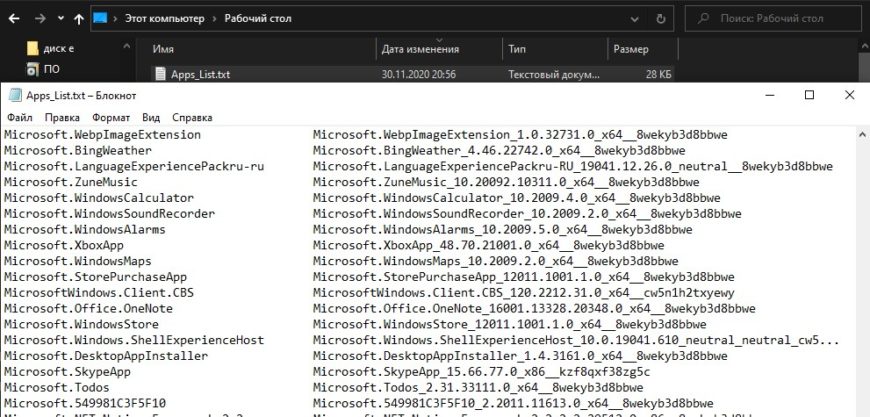
Task: Click 'Microsoft.XboxApp_48.70.21001.0' full package name
Action: 489,245
